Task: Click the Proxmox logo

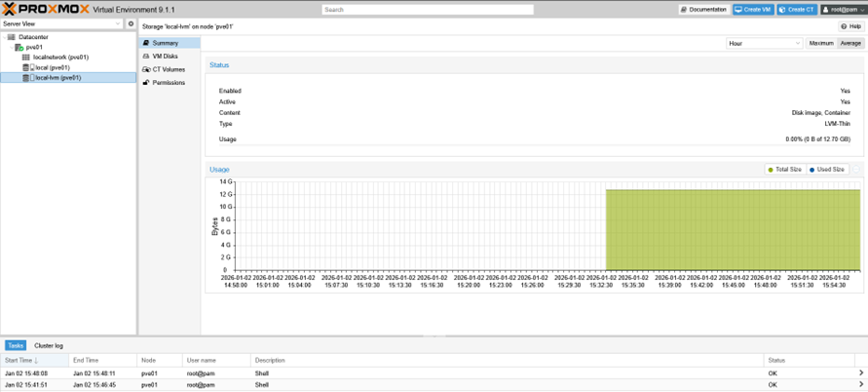Action: click(x=46, y=9)
